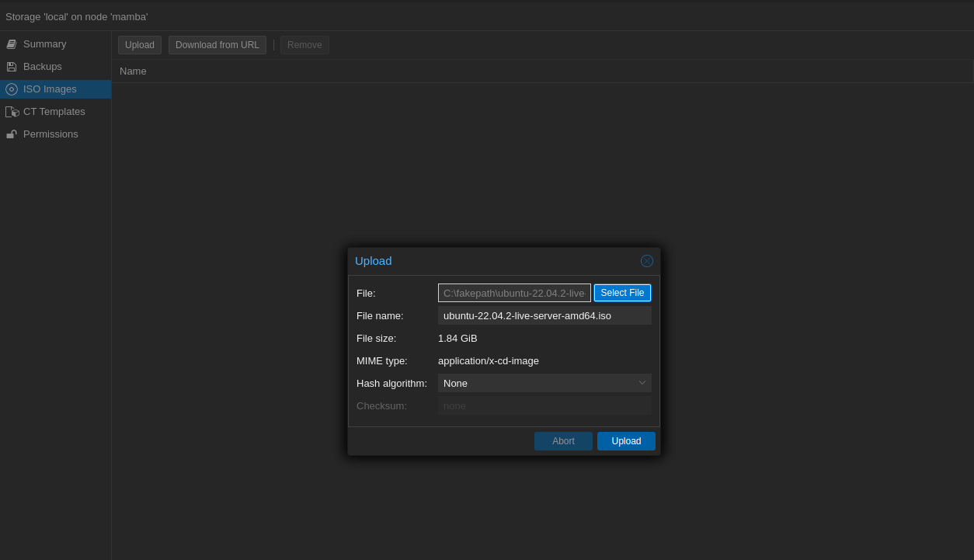
Task: Go to CT Templates section
Action: point(56,112)
